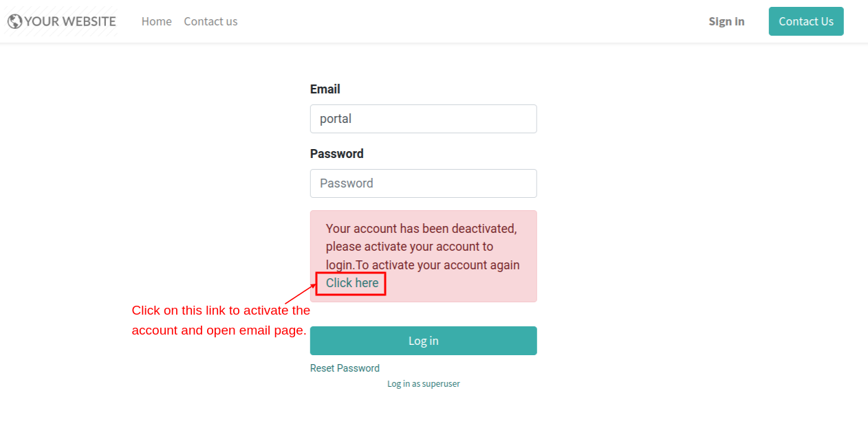Click the Click here activation link

(x=352, y=283)
